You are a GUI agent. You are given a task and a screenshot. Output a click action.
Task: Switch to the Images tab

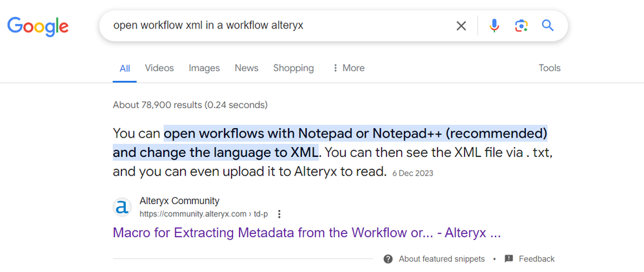point(204,68)
